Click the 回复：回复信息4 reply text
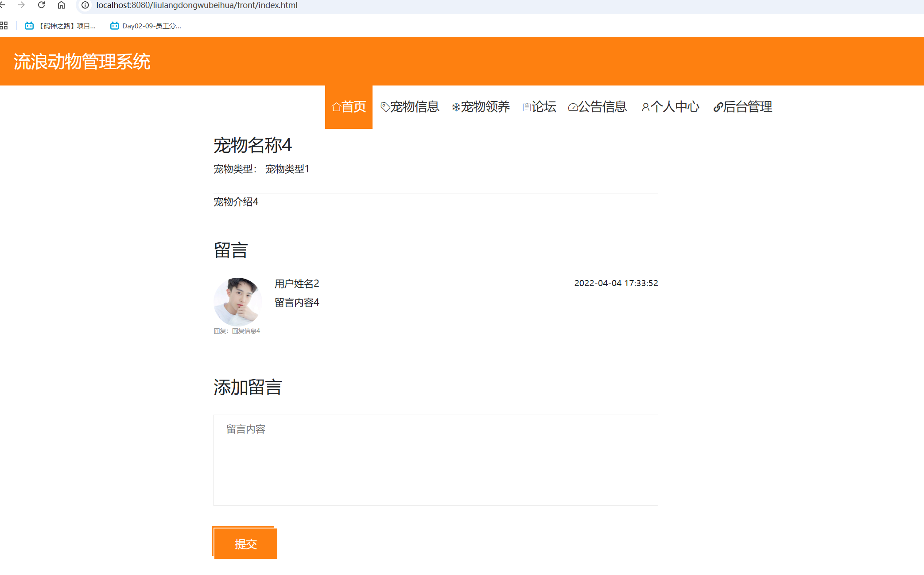Image resolution: width=924 pixels, height=575 pixels. pos(237,331)
